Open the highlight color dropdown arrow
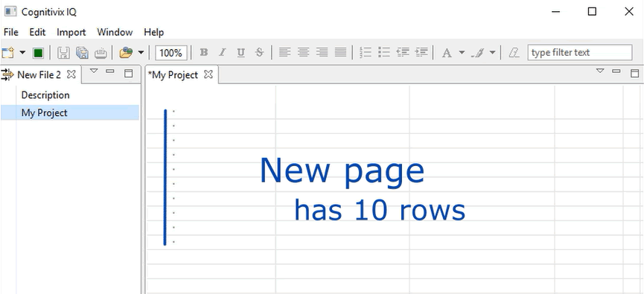 492,53
